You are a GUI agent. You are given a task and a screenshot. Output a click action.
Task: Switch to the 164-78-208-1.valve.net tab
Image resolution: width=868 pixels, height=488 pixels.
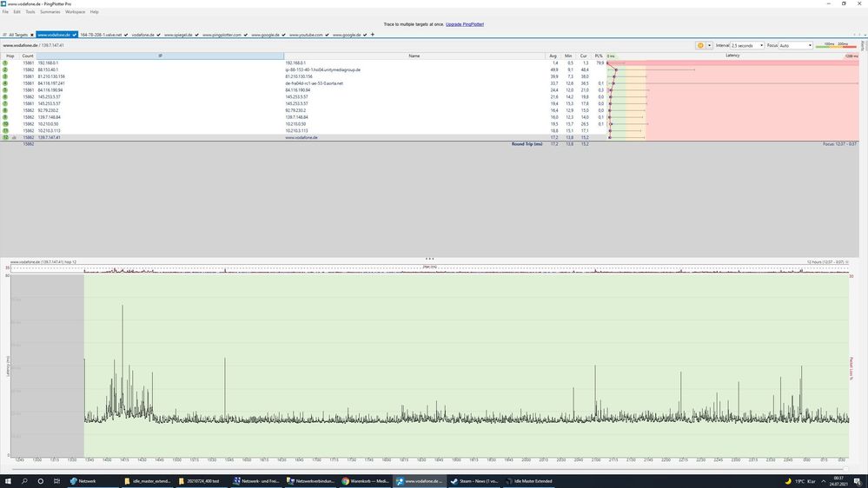101,35
